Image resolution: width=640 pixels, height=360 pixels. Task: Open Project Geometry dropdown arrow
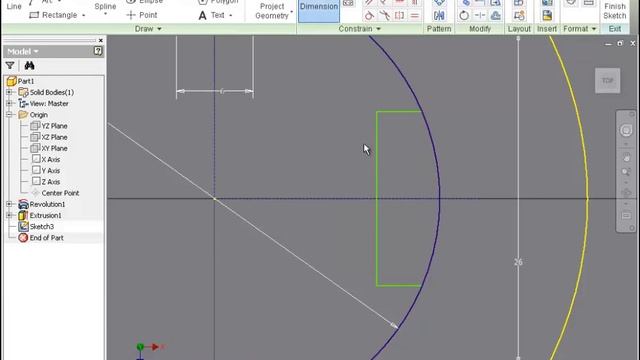pos(291,11)
